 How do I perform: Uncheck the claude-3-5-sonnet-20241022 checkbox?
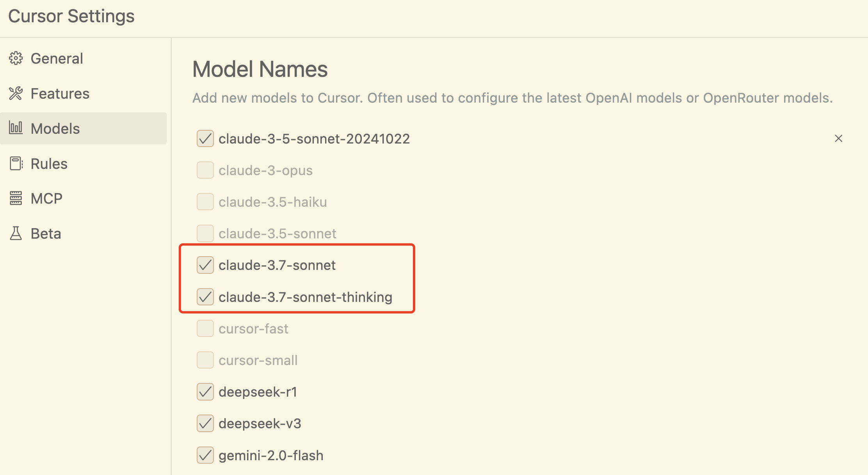tap(205, 138)
